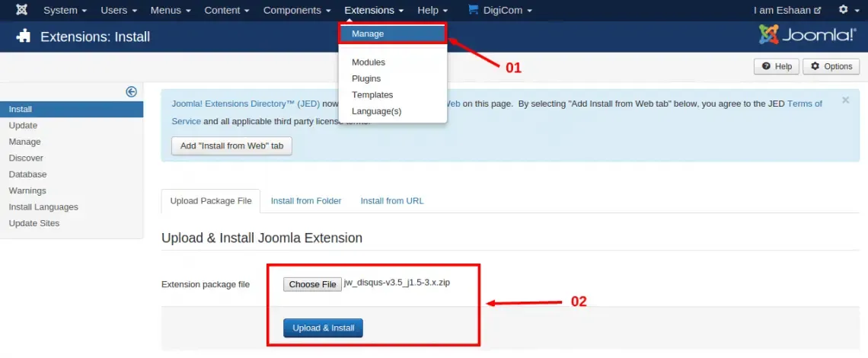Viewport: 868px width, 358px height.
Task: Click the DigiCom cart icon
Action: 473,10
